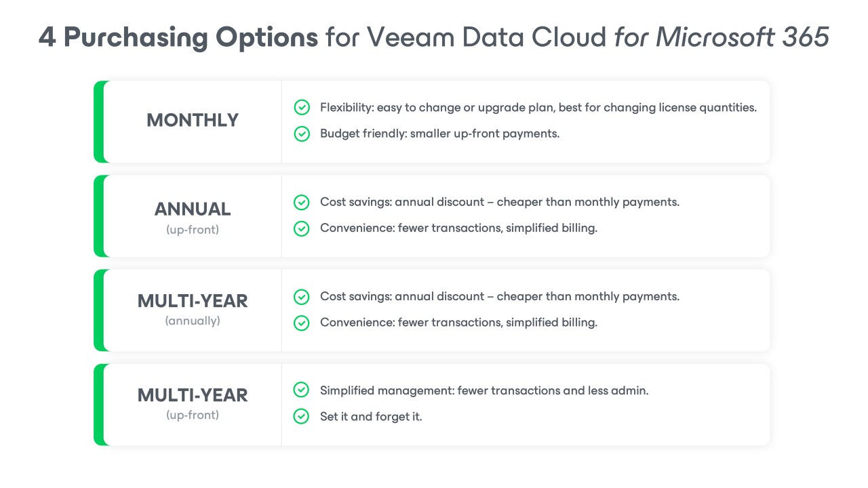Viewport: 868px width, 488px height.
Task: Click the "Budget friendly: smaller up-front payments" text
Action: tap(439, 134)
